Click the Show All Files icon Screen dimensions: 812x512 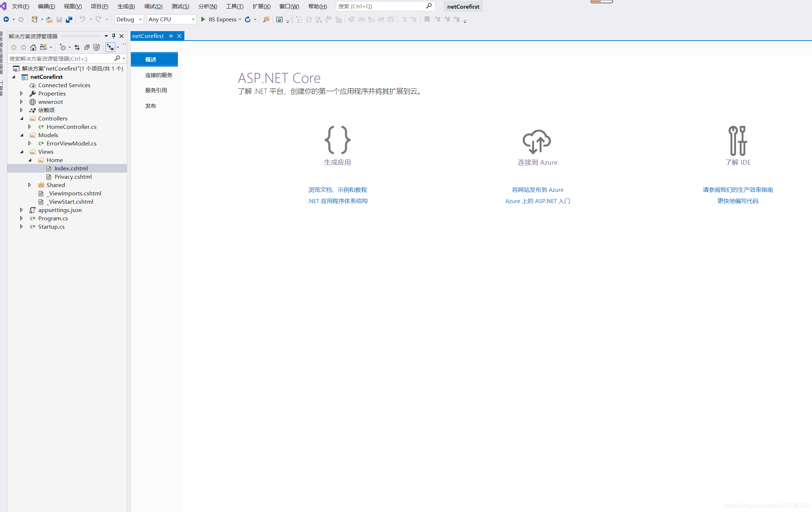97,47
